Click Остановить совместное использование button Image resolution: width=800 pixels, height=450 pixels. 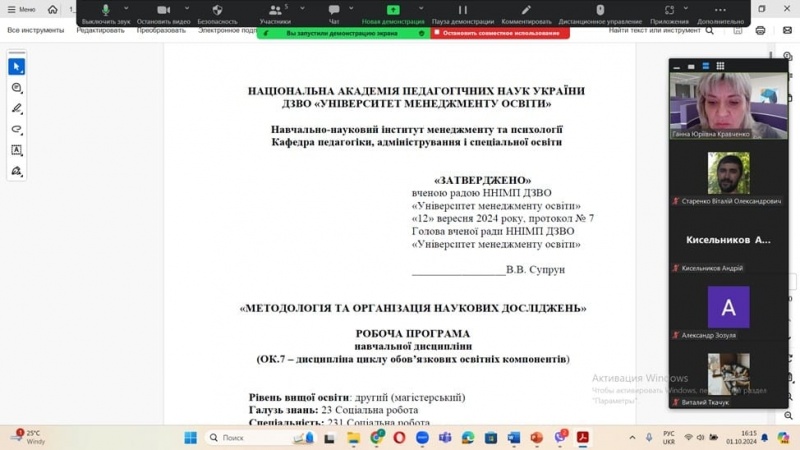pyautogui.click(x=500, y=33)
